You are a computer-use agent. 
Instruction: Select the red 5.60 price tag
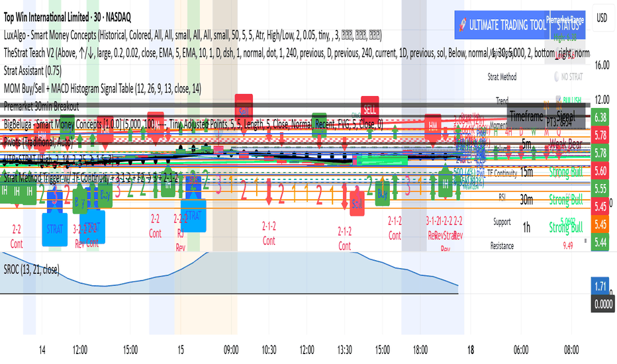(600, 171)
